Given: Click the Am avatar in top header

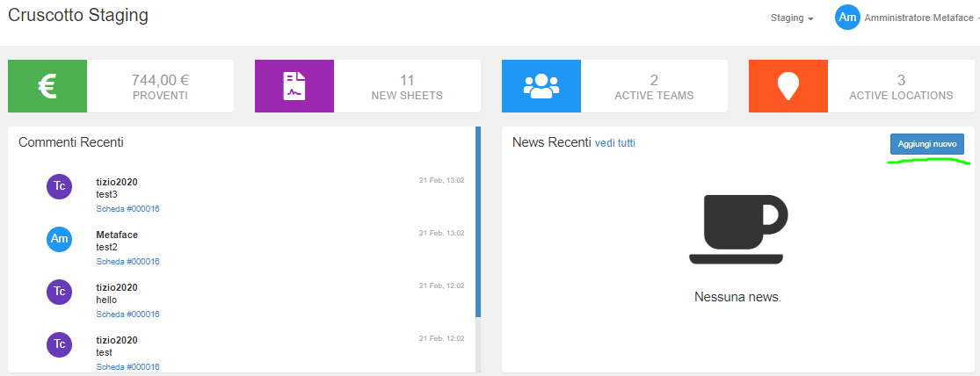Looking at the screenshot, I should click(x=847, y=18).
